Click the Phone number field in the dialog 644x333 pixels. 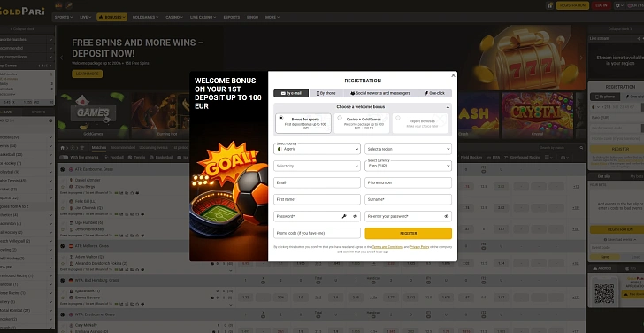coord(409,182)
